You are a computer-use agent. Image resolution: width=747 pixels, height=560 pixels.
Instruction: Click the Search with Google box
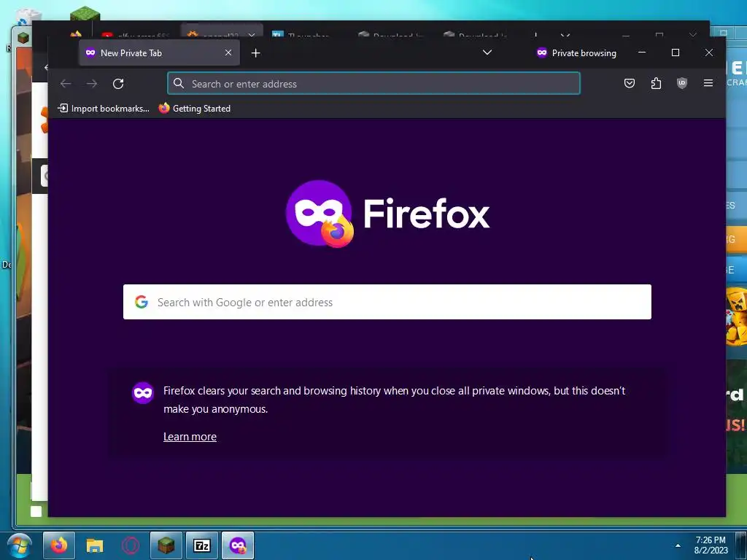pyautogui.click(x=387, y=302)
